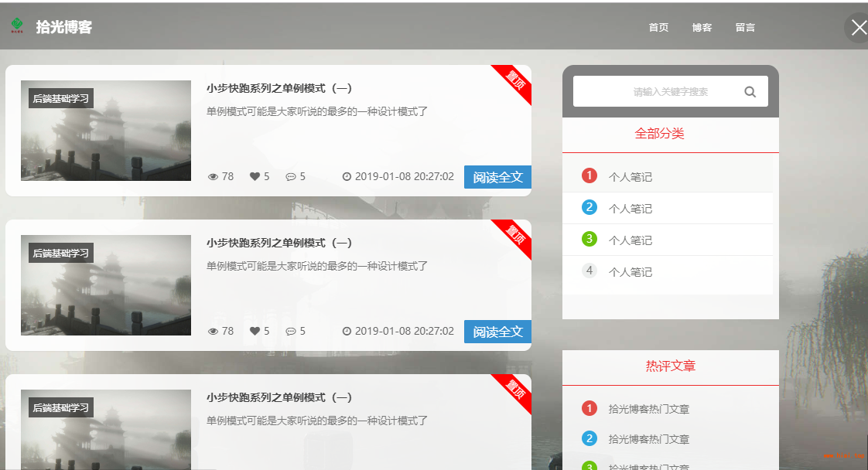Like the top article using its heart icon
The image size is (868, 470).
255,176
